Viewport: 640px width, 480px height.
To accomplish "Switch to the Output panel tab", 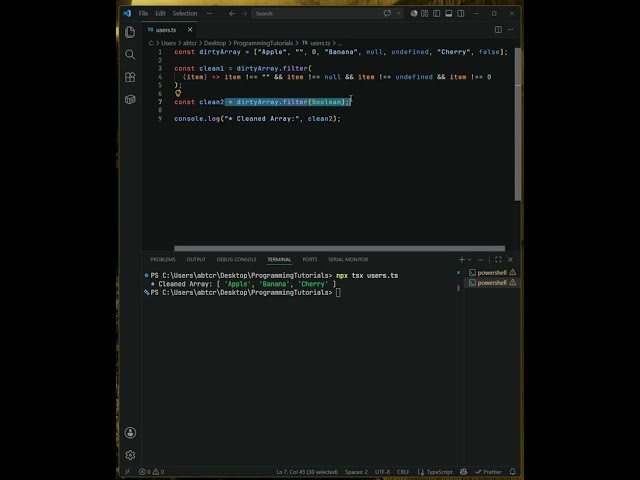I will tap(196, 260).
